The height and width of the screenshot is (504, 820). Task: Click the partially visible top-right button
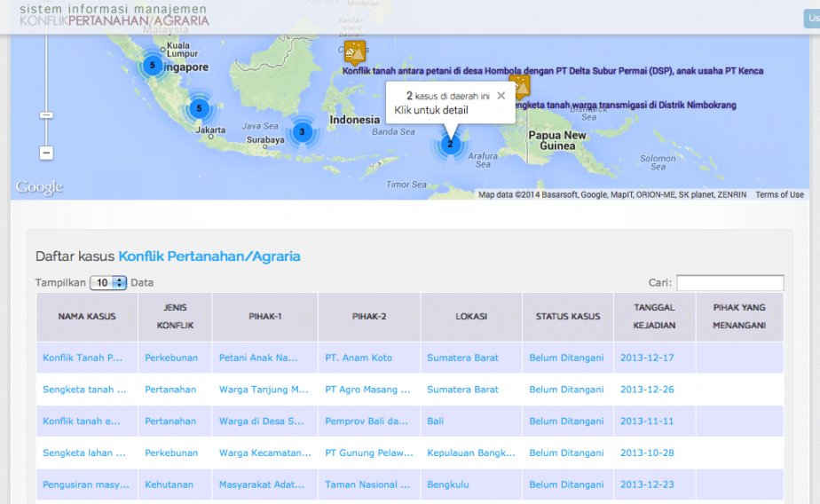pos(812,19)
